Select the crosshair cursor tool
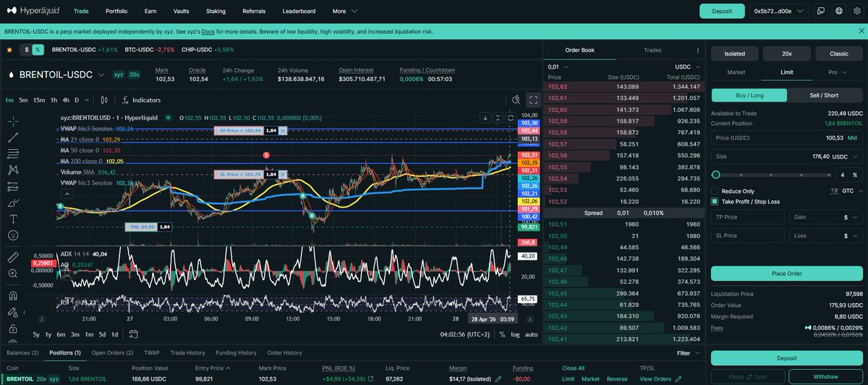The width and height of the screenshot is (868, 385). click(x=13, y=121)
